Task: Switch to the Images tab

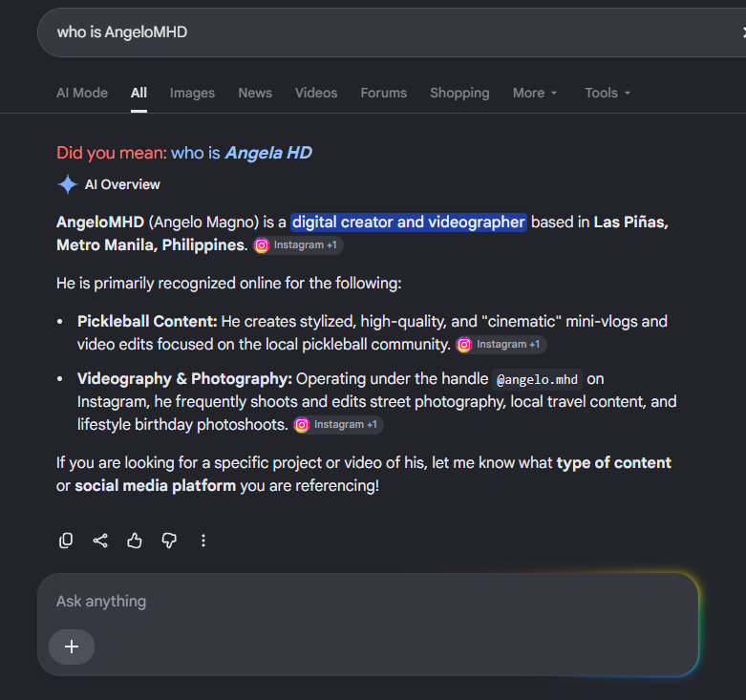Action: (x=192, y=93)
